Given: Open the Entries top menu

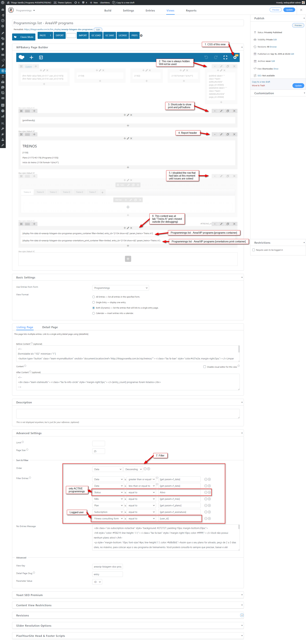Looking at the screenshot, I should [150, 11].
